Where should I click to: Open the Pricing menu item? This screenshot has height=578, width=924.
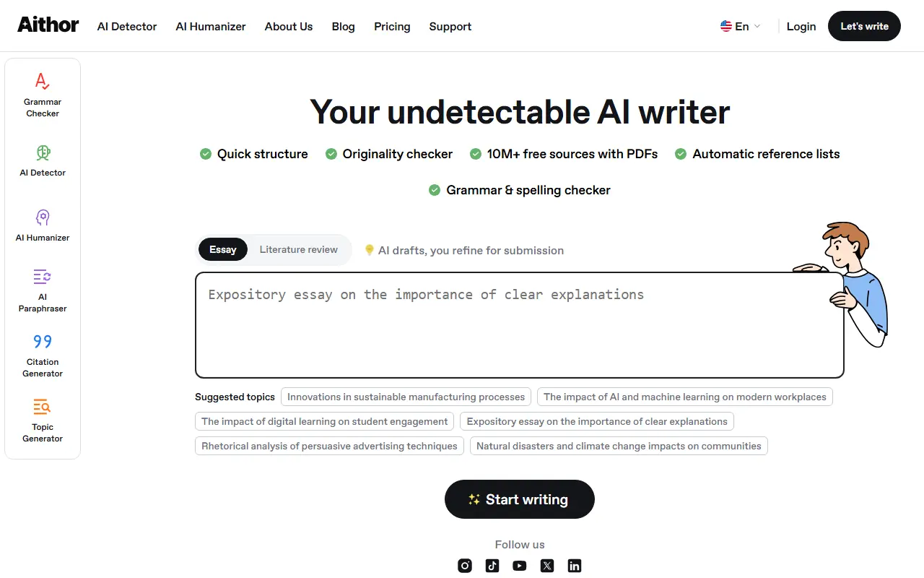pos(392,26)
